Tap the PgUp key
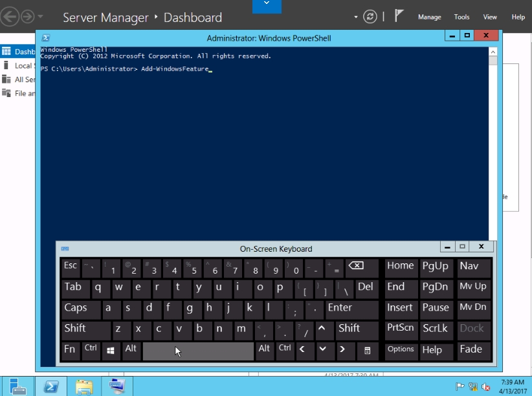Viewport: 532px width, 396px height. click(436, 268)
